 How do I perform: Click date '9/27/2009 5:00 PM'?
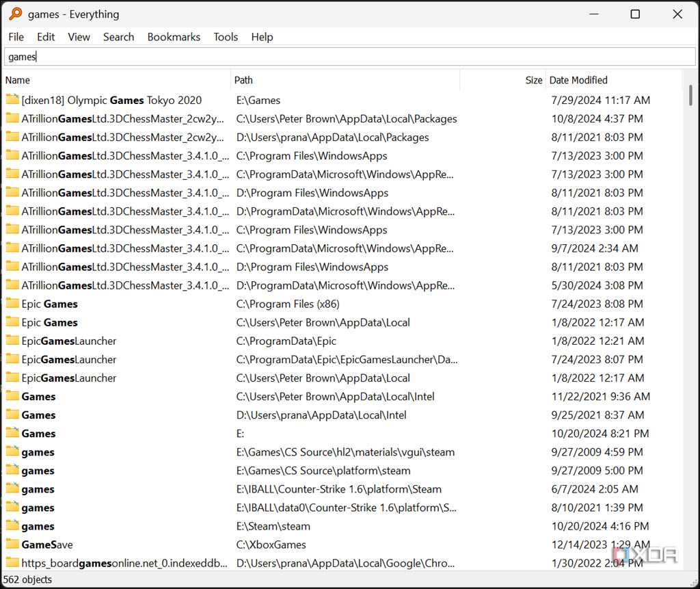click(x=597, y=471)
